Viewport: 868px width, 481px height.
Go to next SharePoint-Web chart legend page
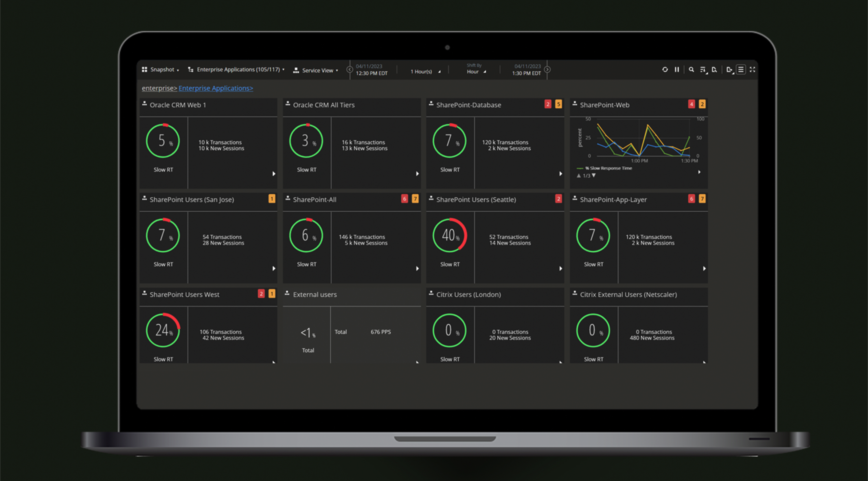(x=594, y=176)
